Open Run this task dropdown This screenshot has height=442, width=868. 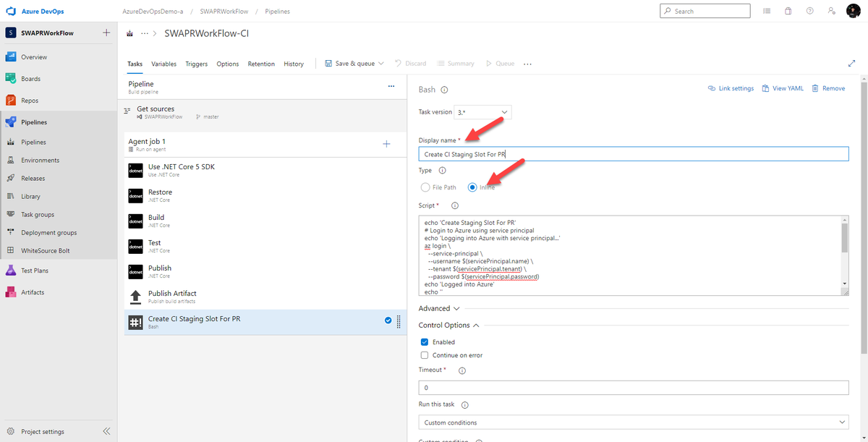click(634, 422)
